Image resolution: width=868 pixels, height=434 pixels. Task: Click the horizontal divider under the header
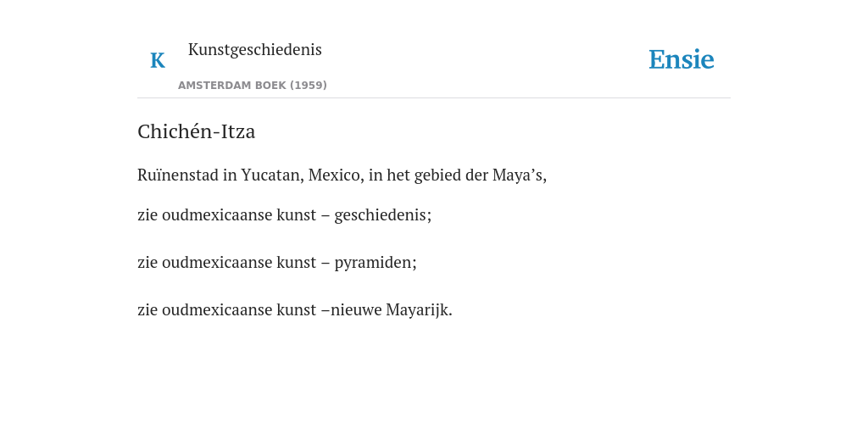434,98
